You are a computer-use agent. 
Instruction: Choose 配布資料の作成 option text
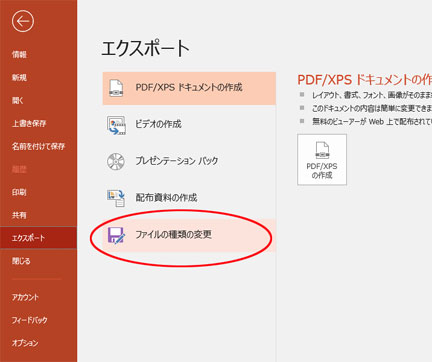166,197
